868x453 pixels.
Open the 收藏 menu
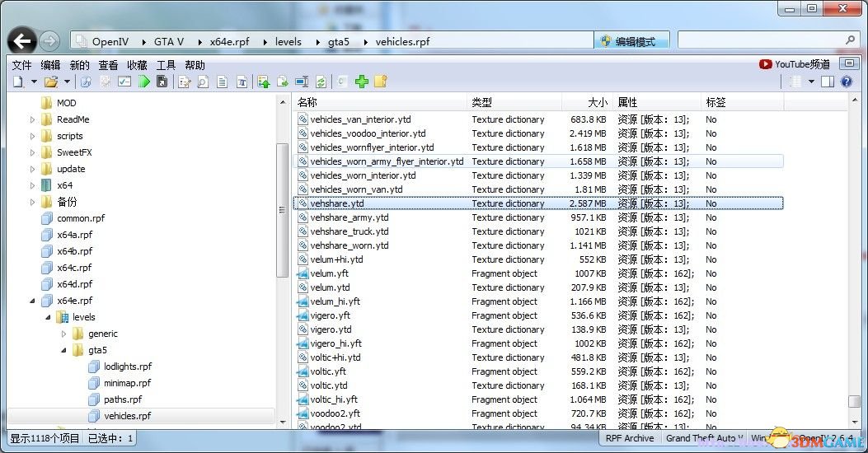click(x=138, y=65)
